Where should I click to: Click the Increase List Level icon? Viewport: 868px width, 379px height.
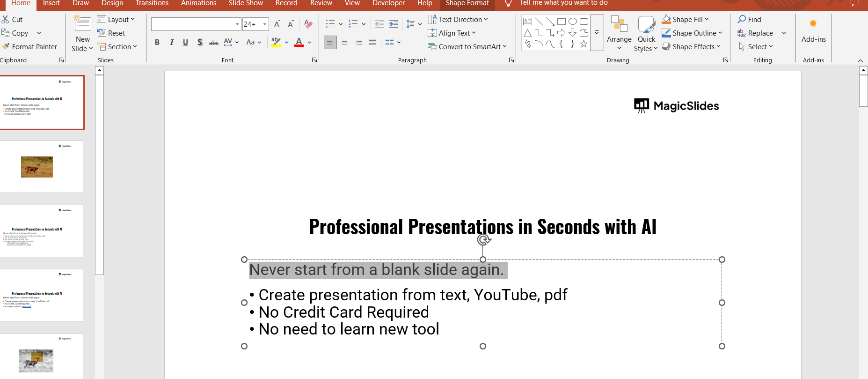(394, 24)
